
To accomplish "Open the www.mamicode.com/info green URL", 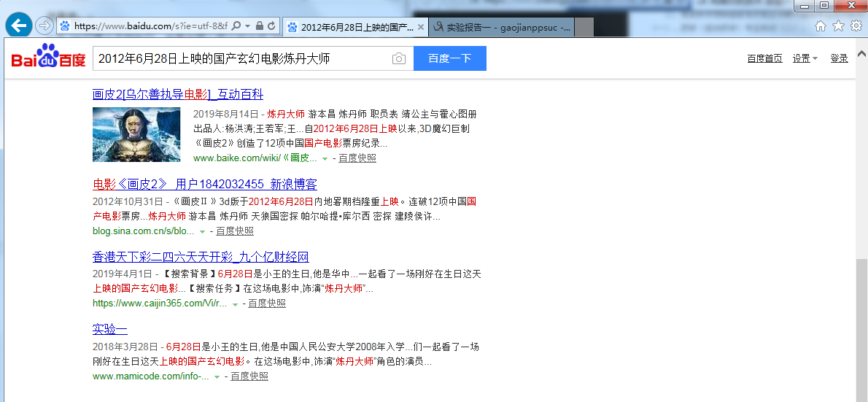I will (150, 376).
